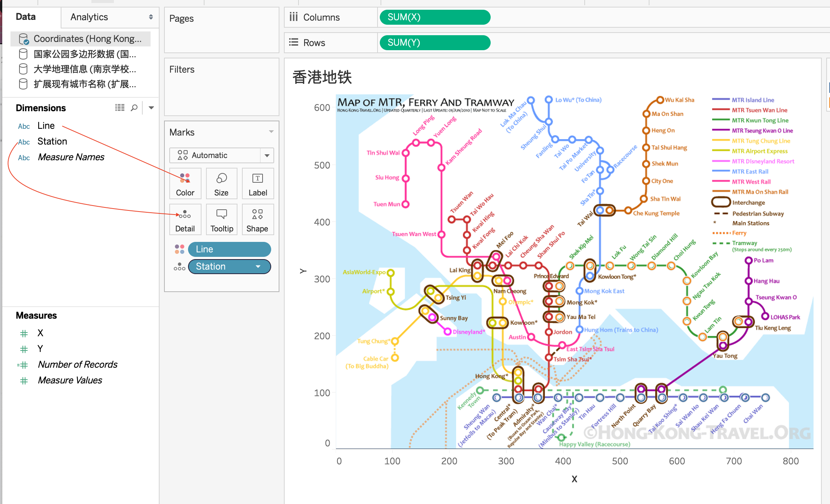The height and width of the screenshot is (504, 830).
Task: Select the Measure Names field
Action: [71, 157]
